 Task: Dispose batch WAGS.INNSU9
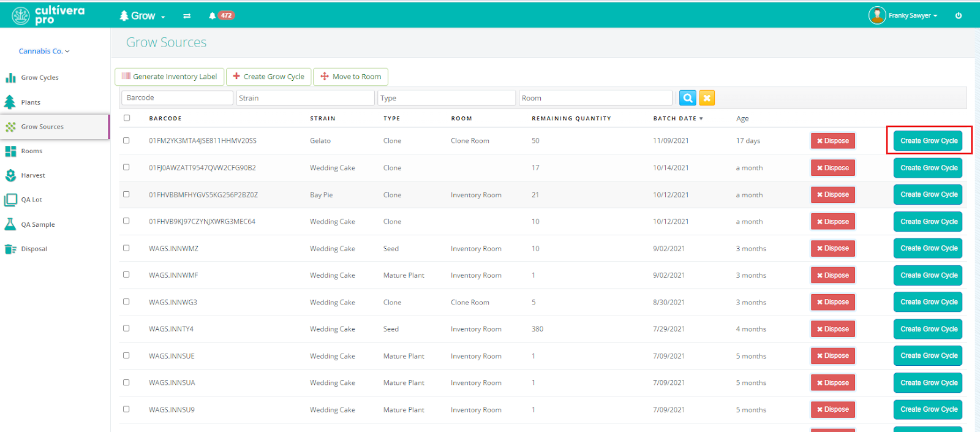pyautogui.click(x=833, y=409)
